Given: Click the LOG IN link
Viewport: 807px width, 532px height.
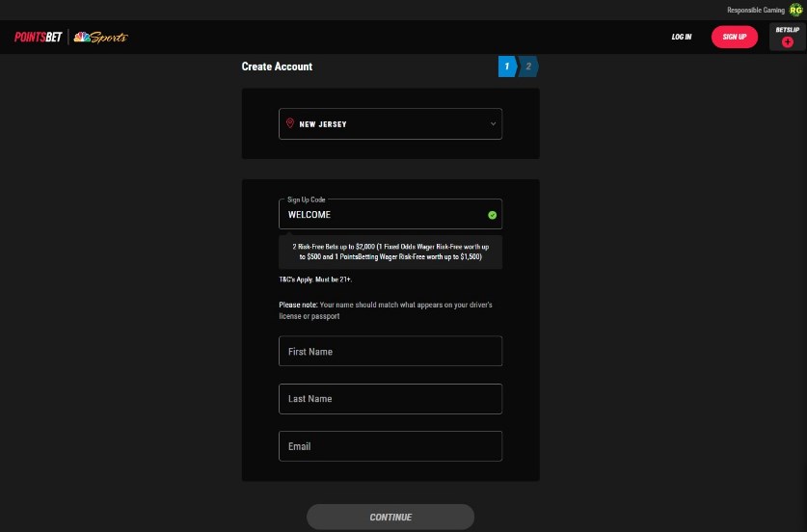Looking at the screenshot, I should pos(682,37).
